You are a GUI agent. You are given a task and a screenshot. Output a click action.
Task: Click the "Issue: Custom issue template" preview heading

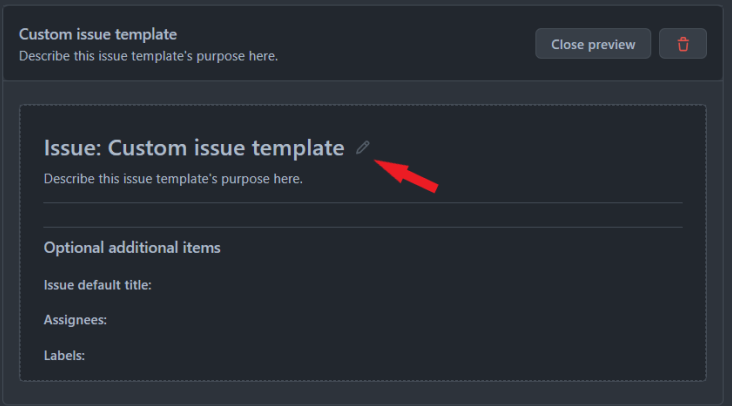point(194,148)
